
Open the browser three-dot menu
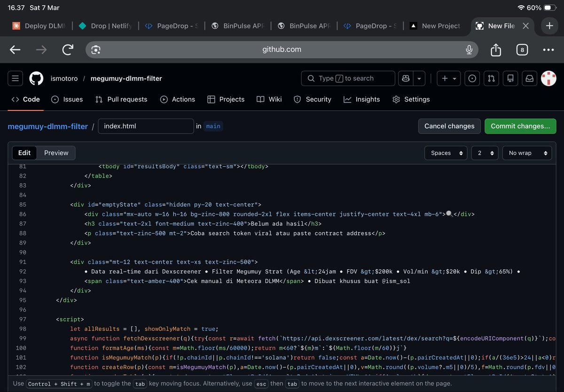548,49
